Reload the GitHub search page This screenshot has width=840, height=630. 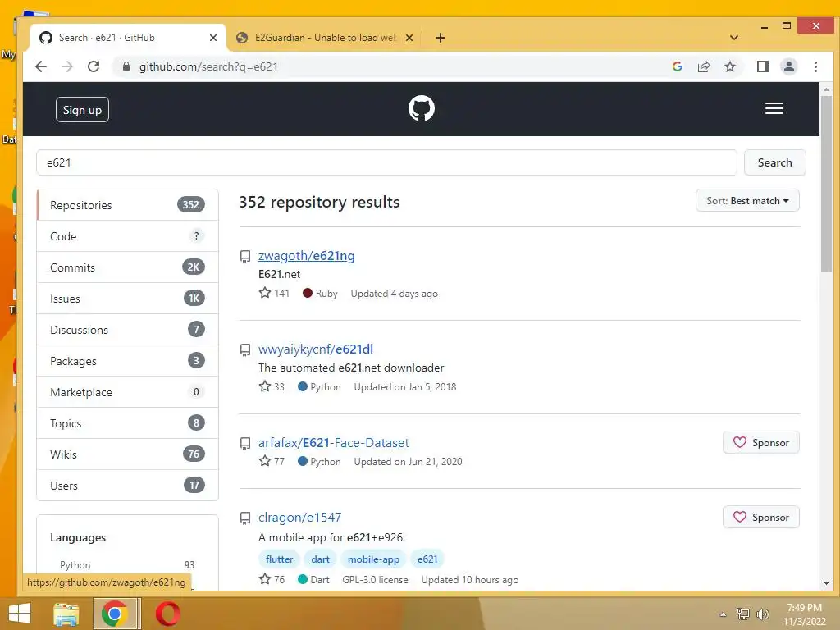(94, 66)
